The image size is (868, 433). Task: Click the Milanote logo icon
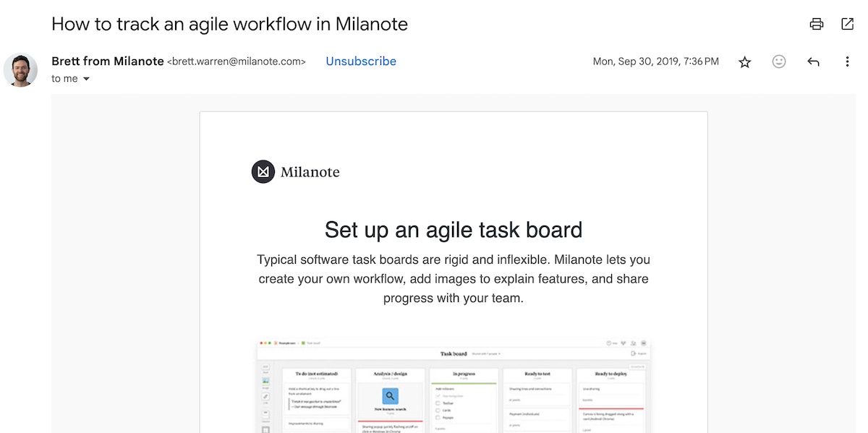click(263, 172)
